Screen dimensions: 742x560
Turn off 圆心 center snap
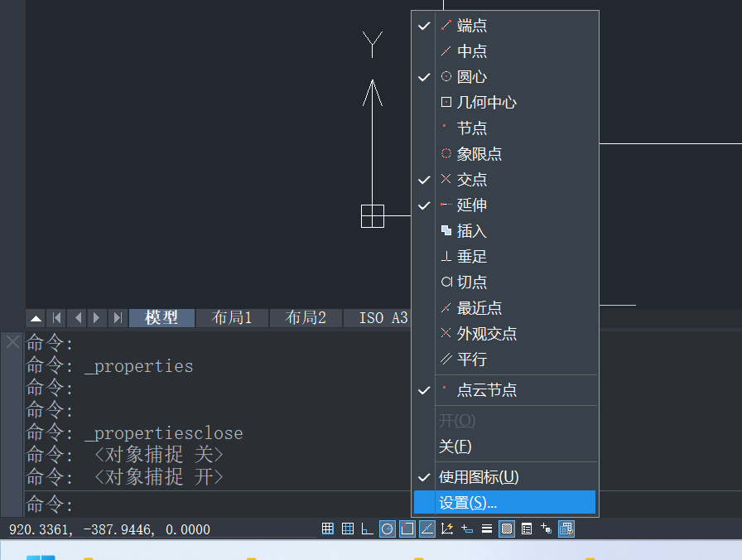click(x=471, y=77)
